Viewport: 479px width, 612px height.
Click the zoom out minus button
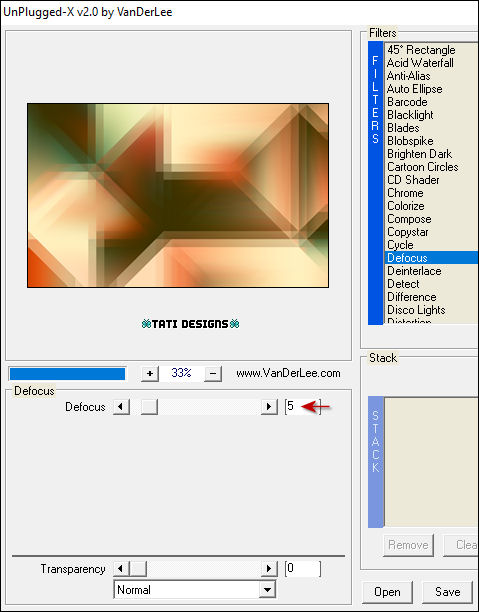coord(213,374)
